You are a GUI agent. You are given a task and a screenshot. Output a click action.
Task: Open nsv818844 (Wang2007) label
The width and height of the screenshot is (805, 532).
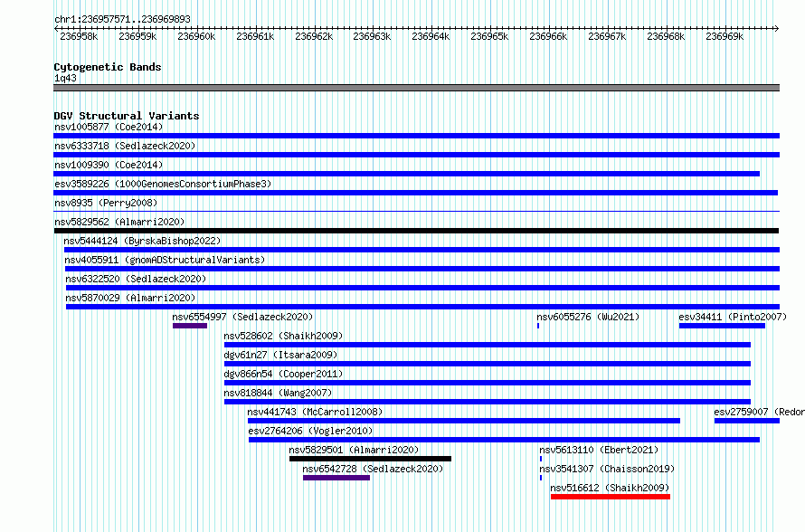(x=278, y=393)
